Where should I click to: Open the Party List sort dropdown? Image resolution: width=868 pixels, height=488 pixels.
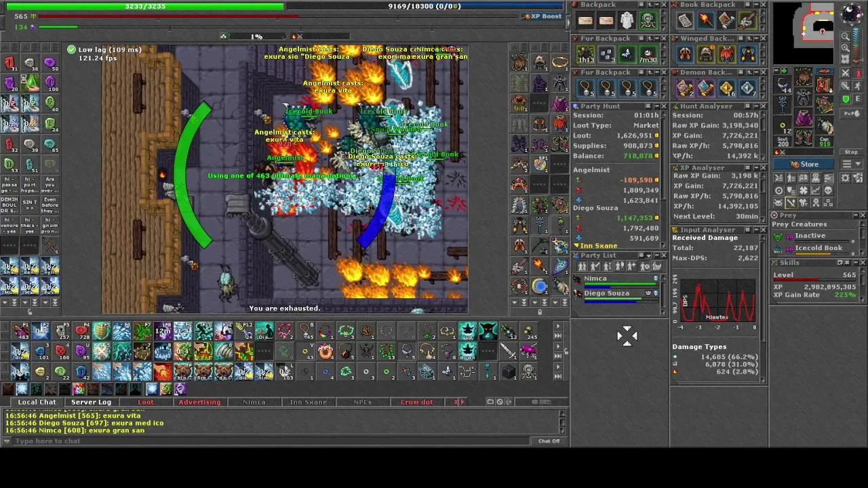(649, 256)
